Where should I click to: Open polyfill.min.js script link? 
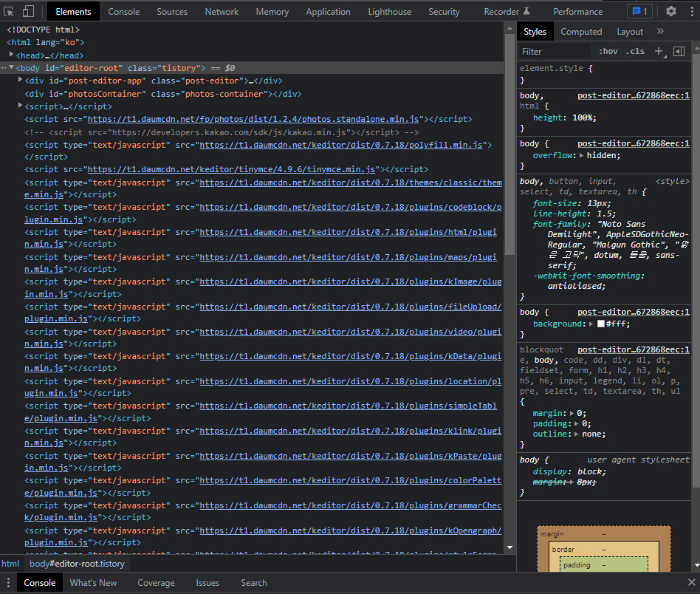coord(341,145)
